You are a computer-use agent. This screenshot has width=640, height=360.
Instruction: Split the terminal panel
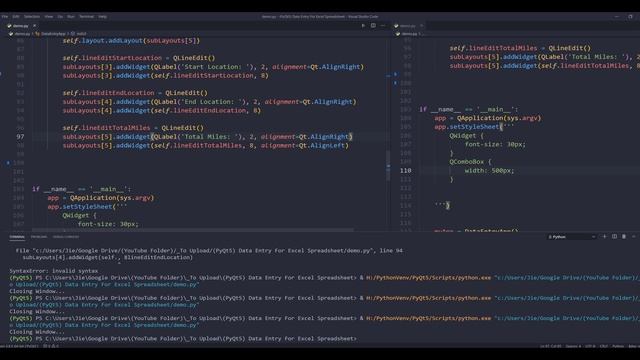[x=614, y=236]
